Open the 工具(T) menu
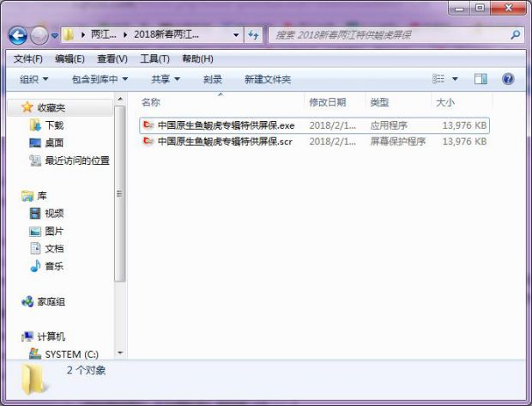This screenshot has width=532, height=406. coord(154,58)
